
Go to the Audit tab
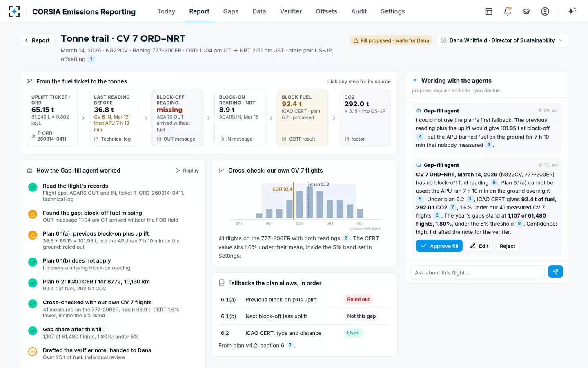359,11
